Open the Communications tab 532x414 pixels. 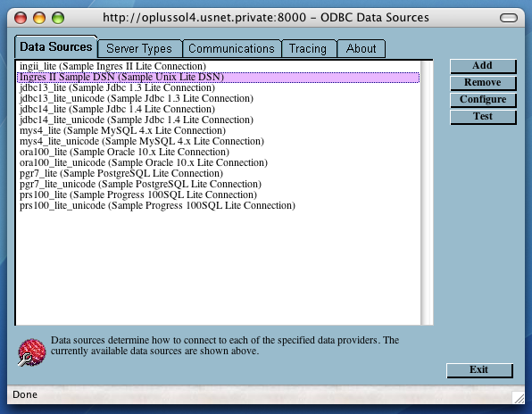pos(232,49)
